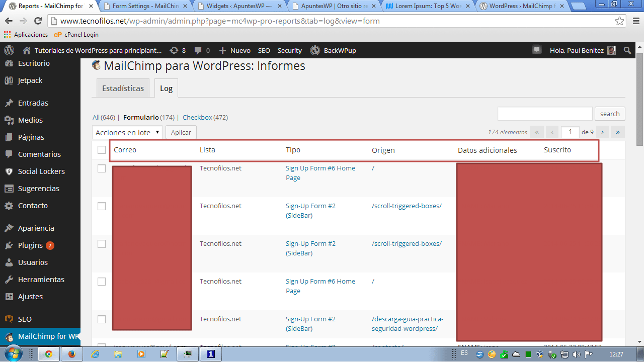The height and width of the screenshot is (362, 644).
Task: Open the Aplicaciones bookmarks shortcut
Action: click(26, 35)
